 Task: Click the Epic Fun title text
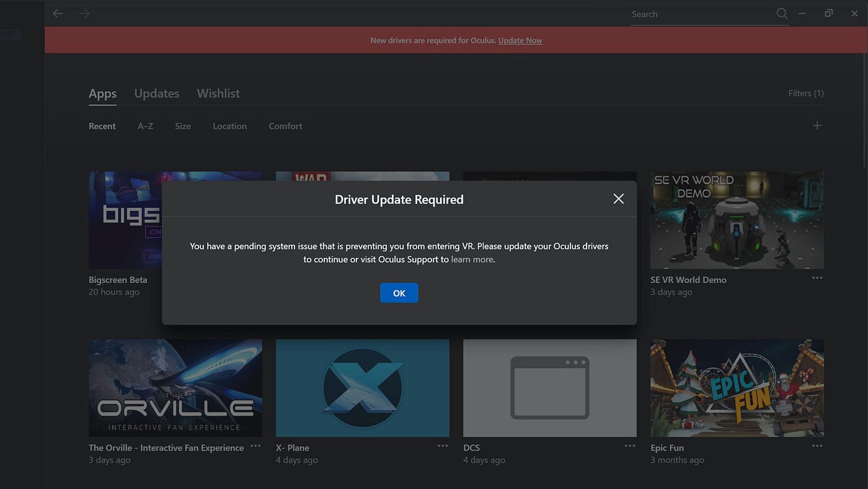(667, 448)
